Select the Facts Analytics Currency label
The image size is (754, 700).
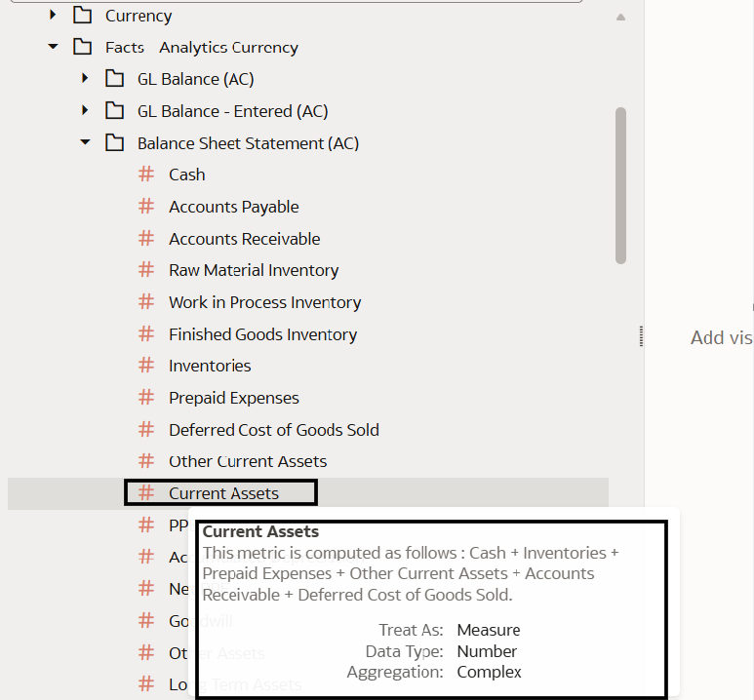click(202, 47)
